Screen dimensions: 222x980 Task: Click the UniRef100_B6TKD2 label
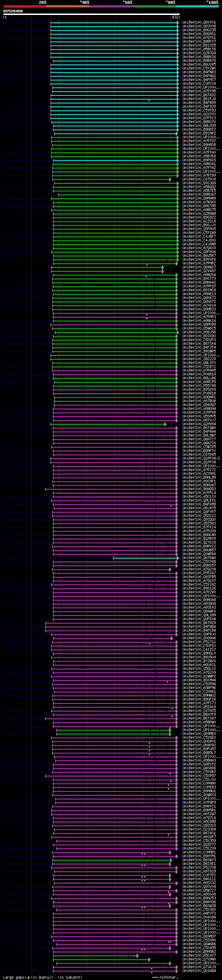click(x=199, y=95)
